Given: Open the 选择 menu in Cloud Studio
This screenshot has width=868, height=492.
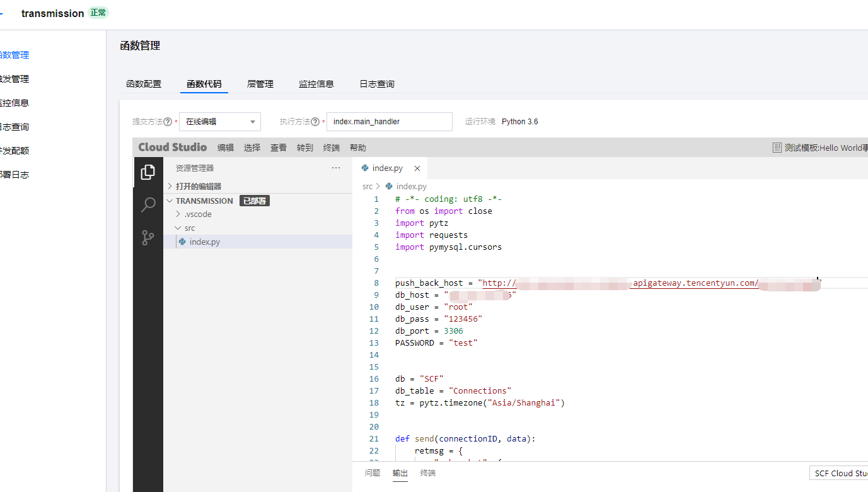Looking at the screenshot, I should pyautogui.click(x=252, y=148).
